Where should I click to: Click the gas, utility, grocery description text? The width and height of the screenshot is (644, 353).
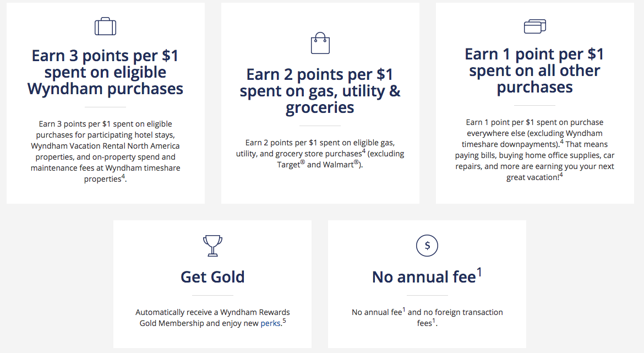pyautogui.click(x=320, y=154)
